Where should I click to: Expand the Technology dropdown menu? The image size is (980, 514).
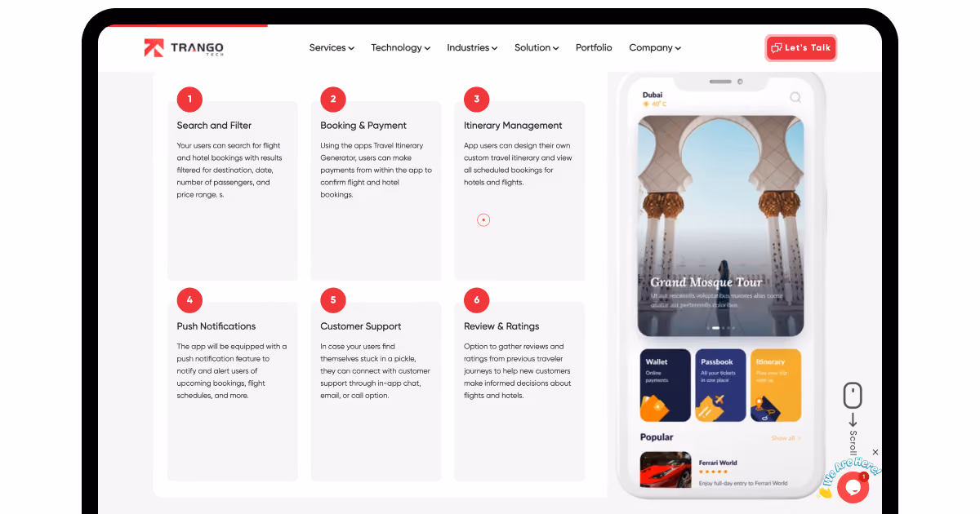point(400,48)
